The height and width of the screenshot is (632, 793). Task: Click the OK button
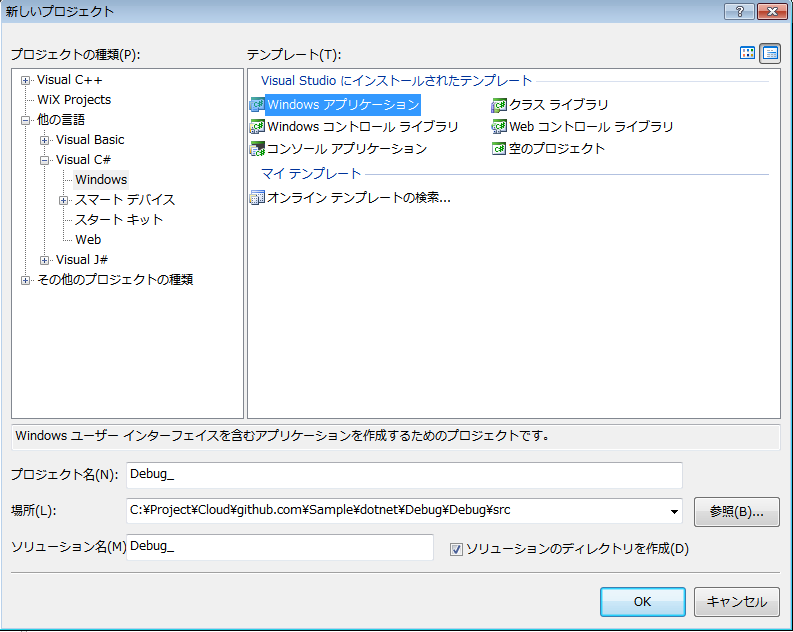[x=642, y=602]
